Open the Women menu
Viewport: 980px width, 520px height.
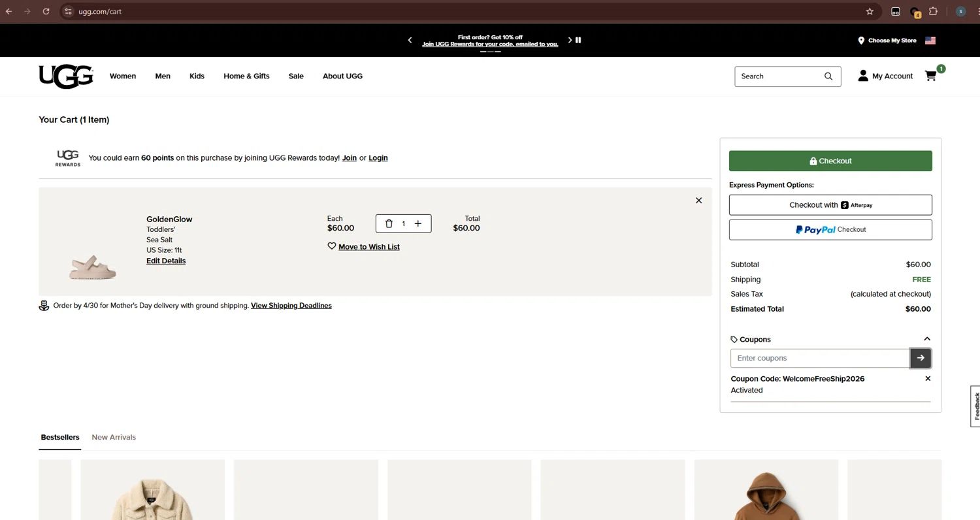click(x=123, y=76)
